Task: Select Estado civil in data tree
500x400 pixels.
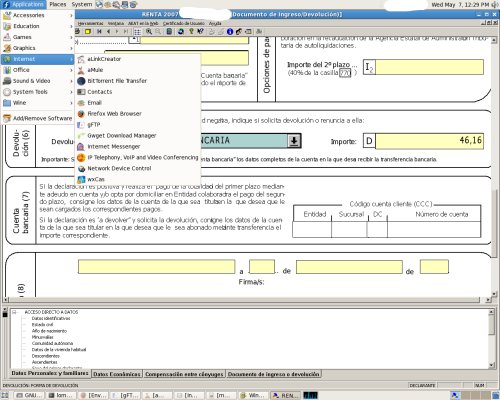Action: coord(42,325)
